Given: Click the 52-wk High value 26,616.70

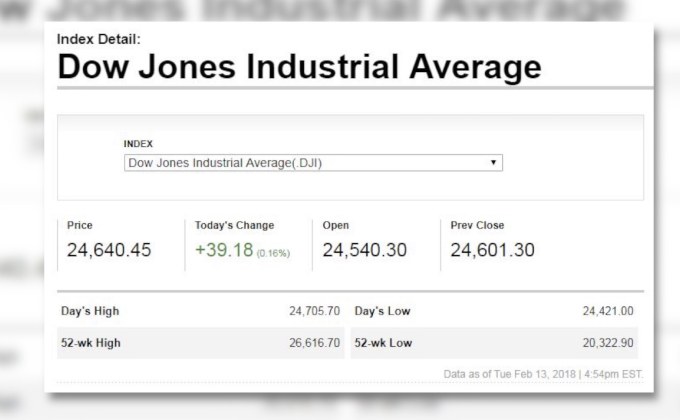Looking at the screenshot, I should (x=314, y=342).
